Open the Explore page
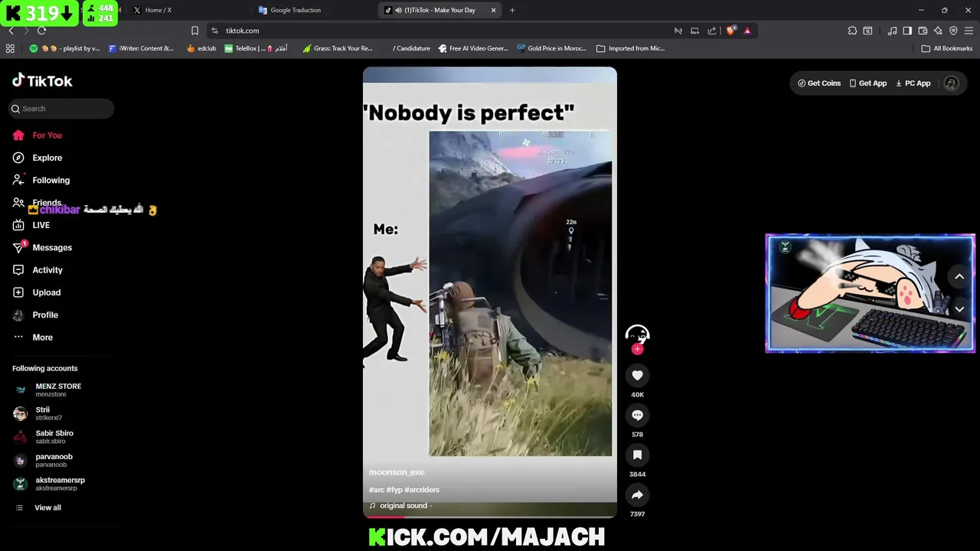Image resolution: width=980 pixels, height=551 pixels. click(x=37, y=158)
